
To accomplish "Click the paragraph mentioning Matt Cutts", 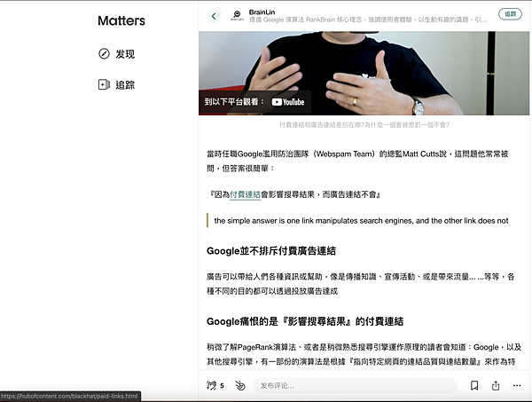I will click(357, 161).
